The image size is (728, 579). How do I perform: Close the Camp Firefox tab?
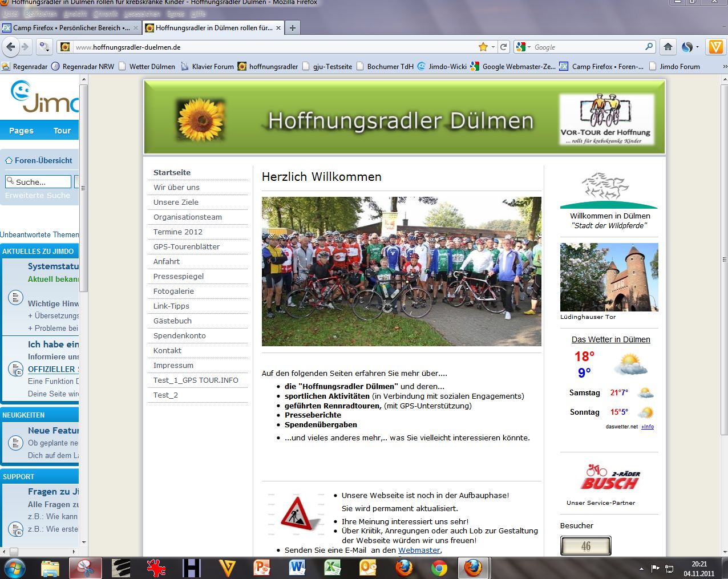click(x=136, y=27)
